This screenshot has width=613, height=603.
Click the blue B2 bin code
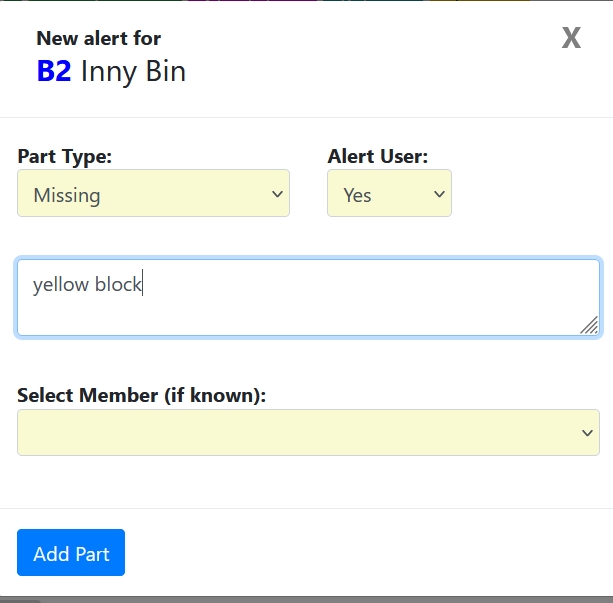[54, 72]
